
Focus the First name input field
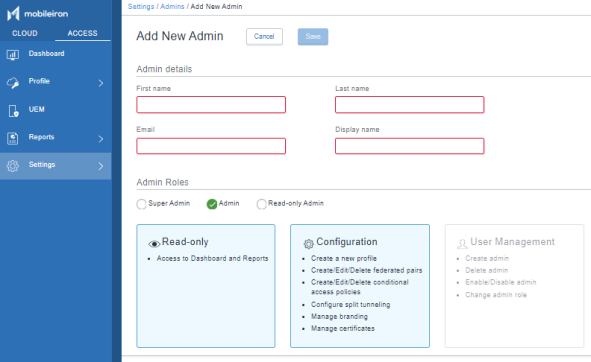tap(211, 104)
